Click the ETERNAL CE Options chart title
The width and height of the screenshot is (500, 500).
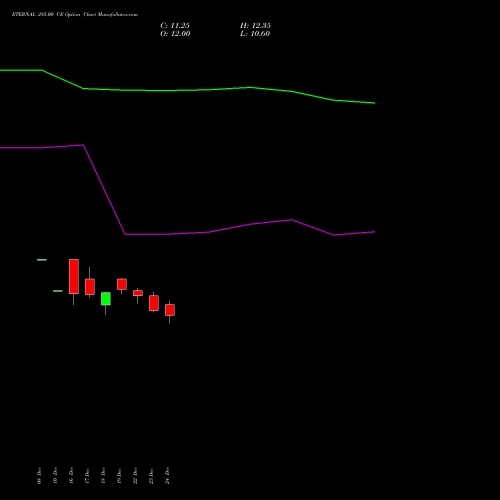tap(75, 14)
